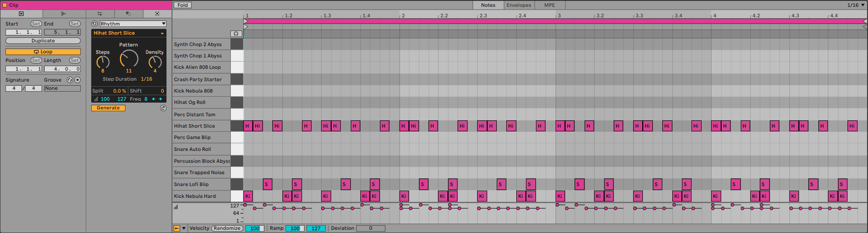Image resolution: width=868 pixels, height=233 pixels.
Task: Click the velocity Randomize button
Action: pos(227,228)
